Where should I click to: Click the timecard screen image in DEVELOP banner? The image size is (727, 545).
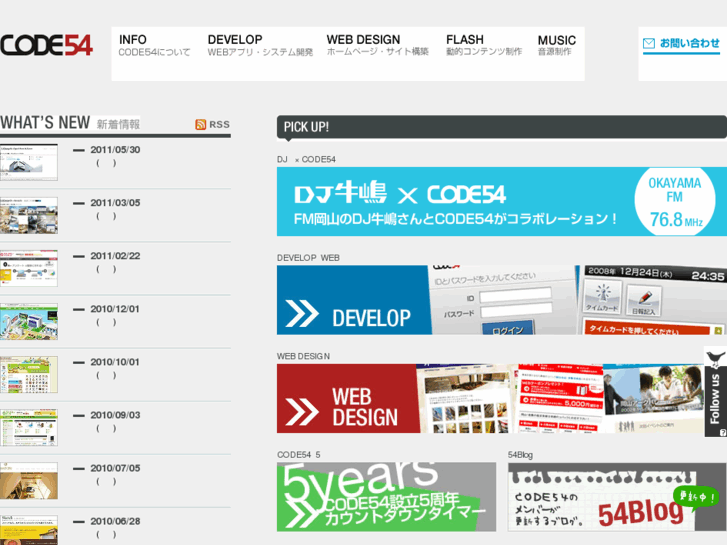click(652, 300)
